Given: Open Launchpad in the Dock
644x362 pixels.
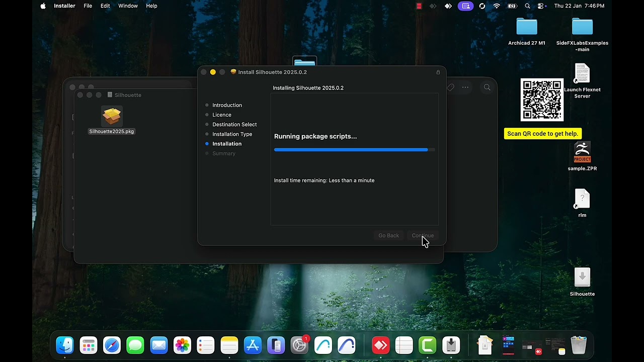Looking at the screenshot, I should pos(89,345).
